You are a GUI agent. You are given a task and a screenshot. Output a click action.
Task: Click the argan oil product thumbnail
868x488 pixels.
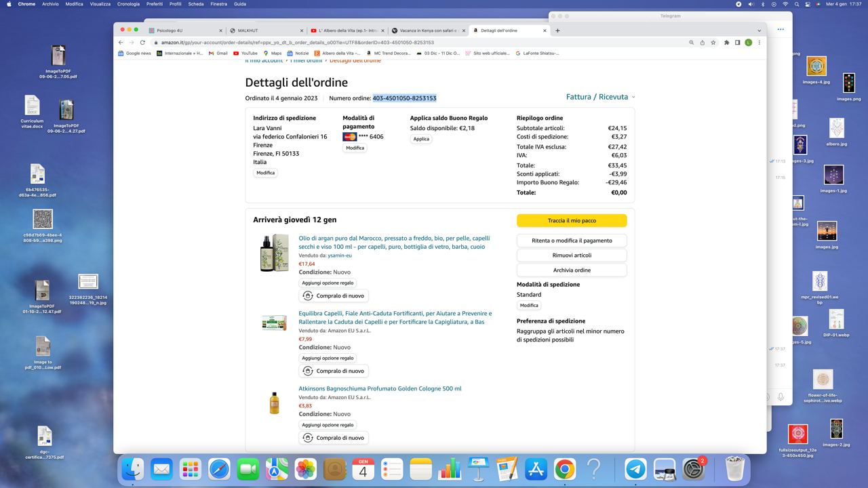click(x=274, y=253)
